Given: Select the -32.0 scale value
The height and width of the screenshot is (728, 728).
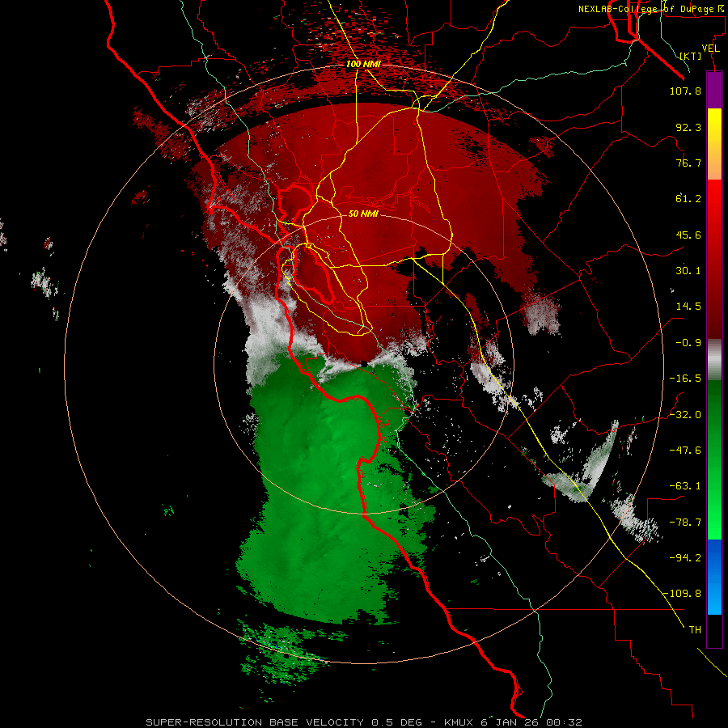Looking at the screenshot, I should [x=685, y=415].
